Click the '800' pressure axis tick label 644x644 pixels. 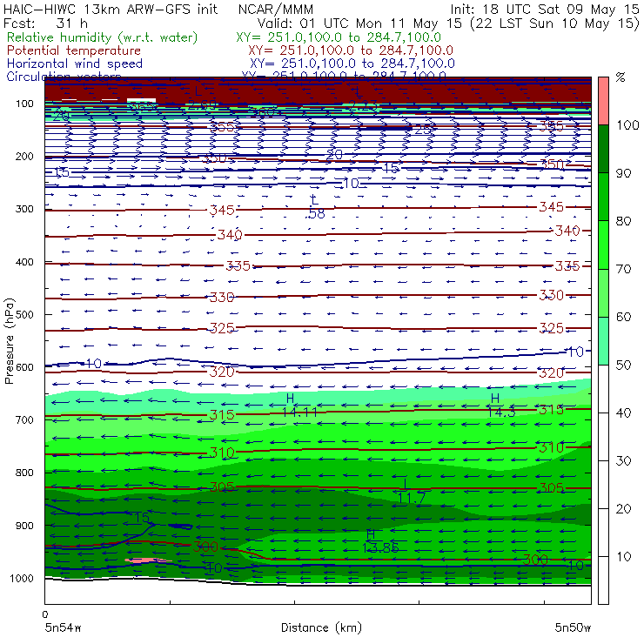click(24, 473)
